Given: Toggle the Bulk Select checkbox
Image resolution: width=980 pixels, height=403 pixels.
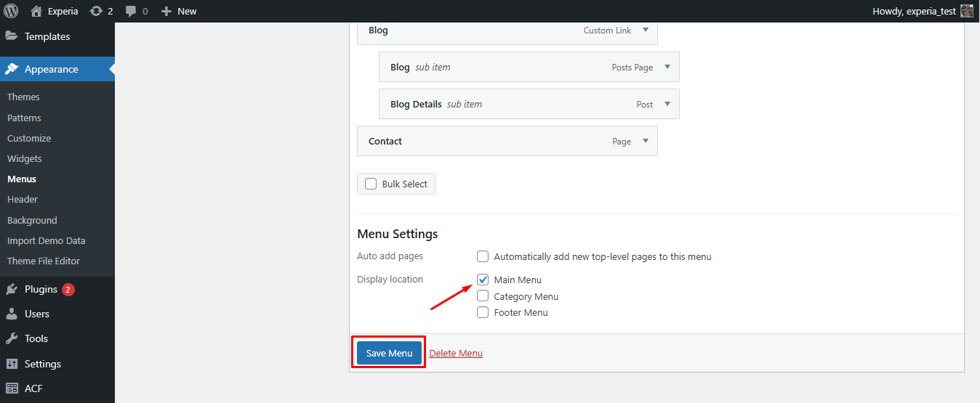Looking at the screenshot, I should (371, 184).
